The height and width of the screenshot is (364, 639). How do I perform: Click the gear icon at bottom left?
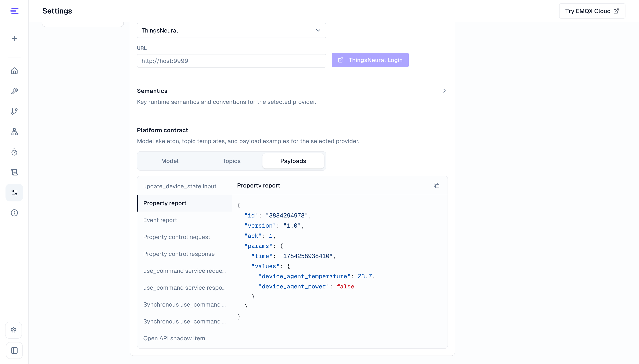14,330
